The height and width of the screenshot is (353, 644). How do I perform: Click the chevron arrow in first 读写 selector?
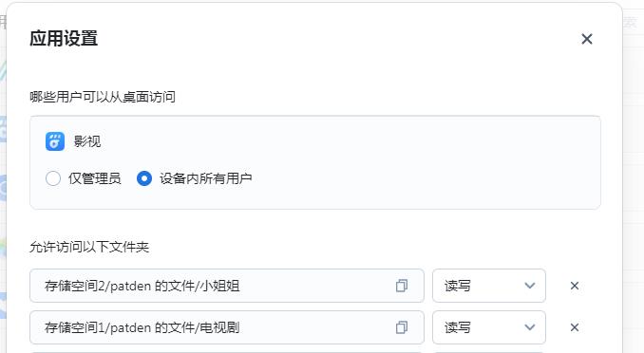point(530,286)
